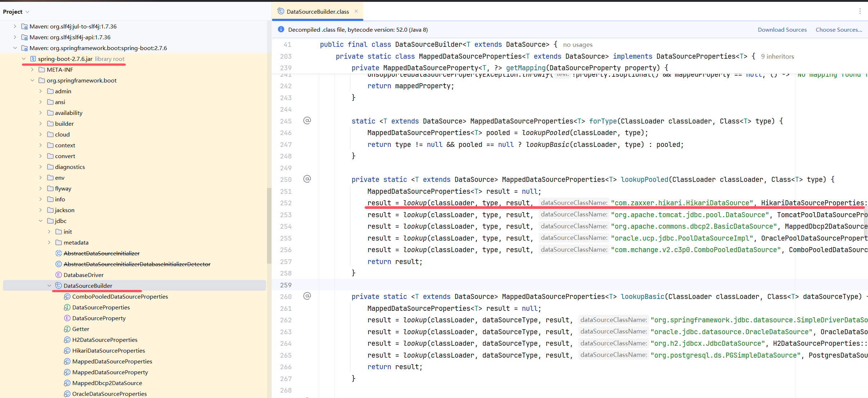Collapse spring-boot-2.7.6.jar library root
The image size is (868, 398).
tap(24, 59)
